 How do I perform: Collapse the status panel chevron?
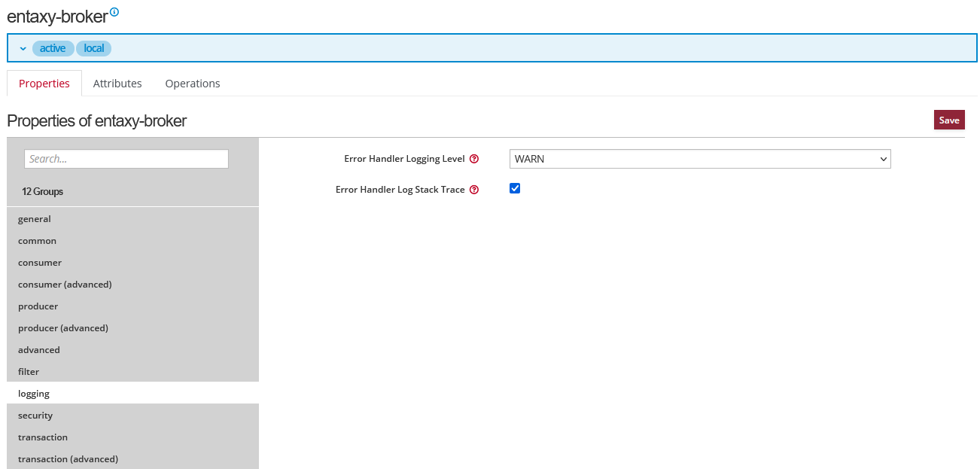click(23, 48)
